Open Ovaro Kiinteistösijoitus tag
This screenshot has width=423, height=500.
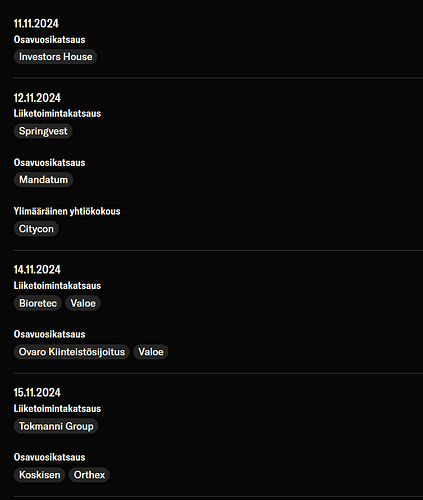click(72, 352)
